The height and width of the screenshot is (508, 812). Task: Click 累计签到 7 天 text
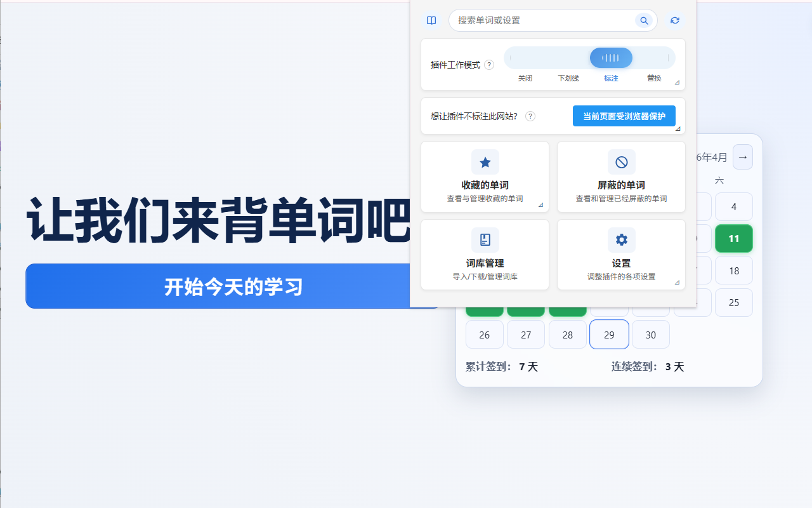click(x=502, y=366)
